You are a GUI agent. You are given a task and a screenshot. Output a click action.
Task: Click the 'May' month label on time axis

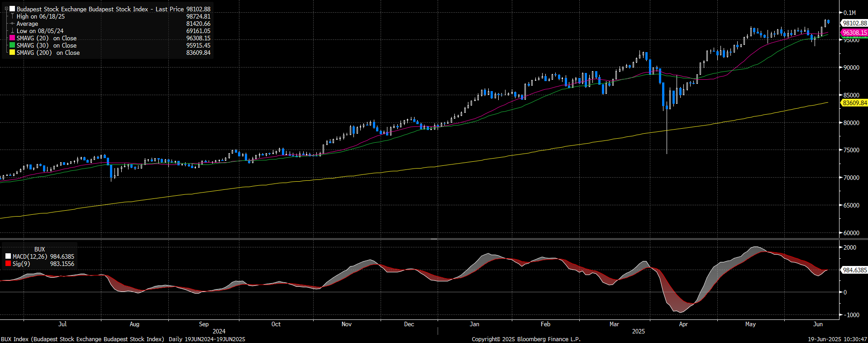click(x=750, y=324)
